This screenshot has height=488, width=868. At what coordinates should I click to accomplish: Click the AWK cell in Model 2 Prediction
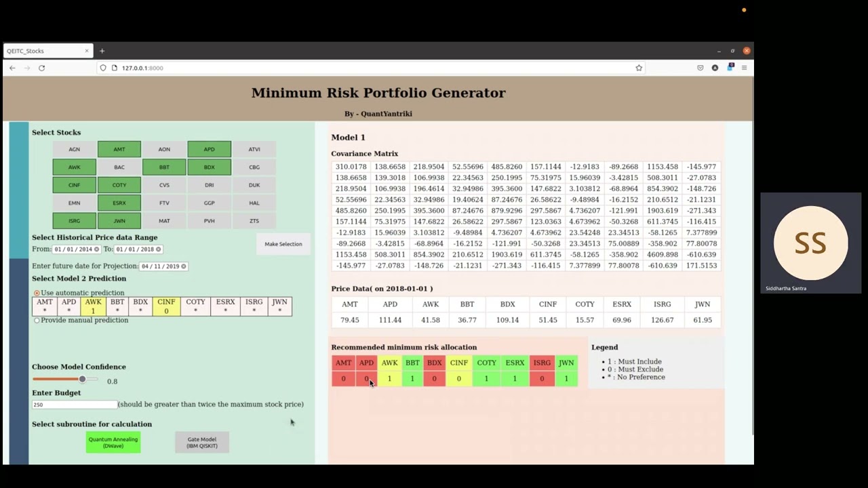(93, 306)
